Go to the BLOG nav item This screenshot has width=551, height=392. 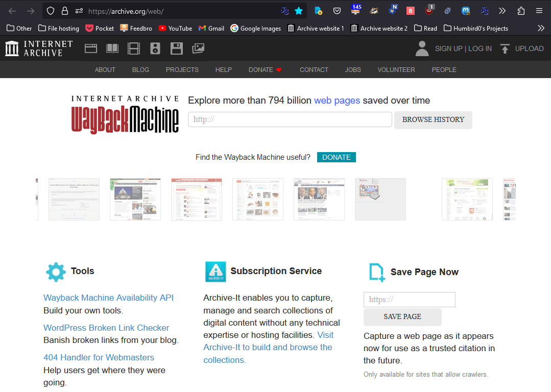click(x=140, y=69)
